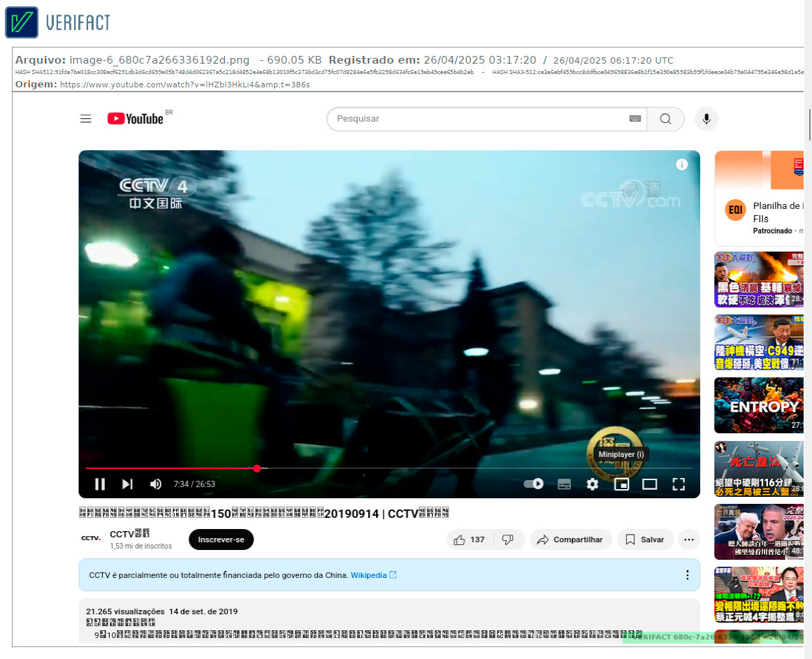Open options menu on CCTV info notice
812x659 pixels.
[x=687, y=575]
